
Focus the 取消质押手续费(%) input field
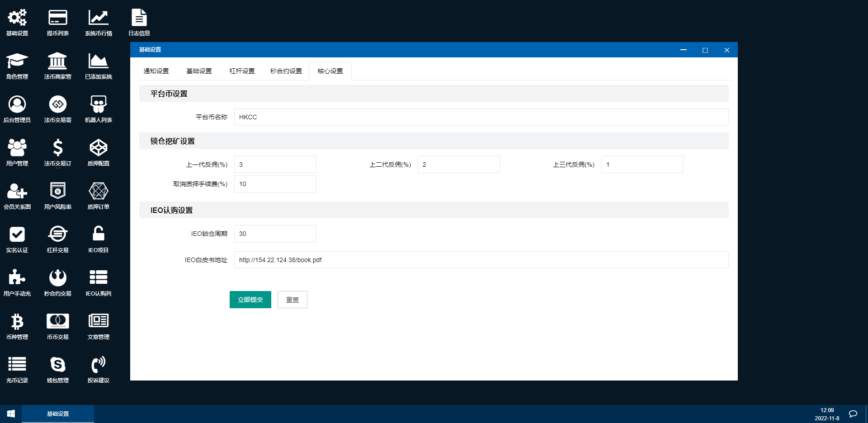275,184
